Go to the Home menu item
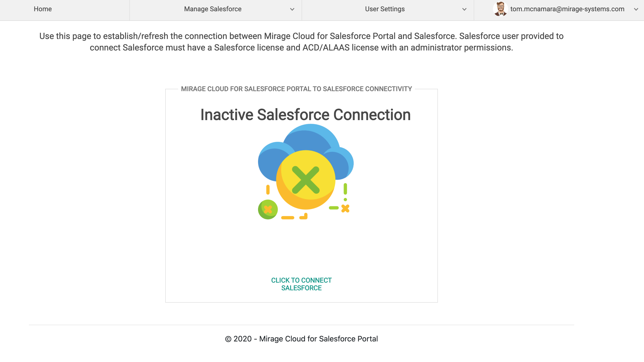644x362 pixels. pyautogui.click(x=43, y=9)
